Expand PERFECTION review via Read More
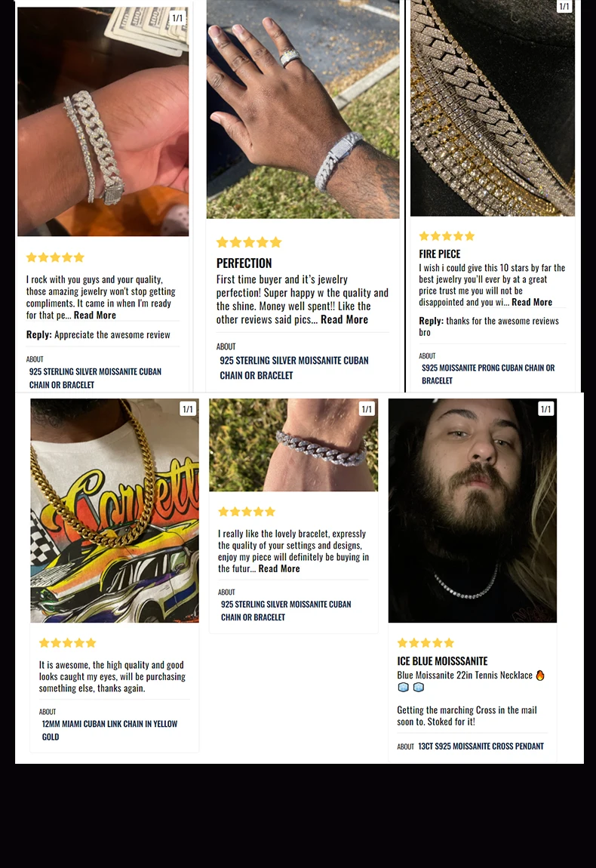 click(344, 319)
